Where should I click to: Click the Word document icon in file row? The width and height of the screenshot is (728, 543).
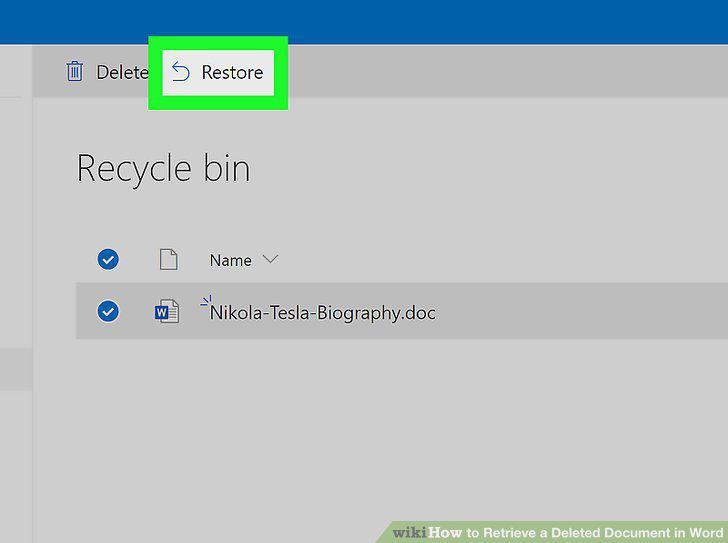pyautogui.click(x=167, y=311)
